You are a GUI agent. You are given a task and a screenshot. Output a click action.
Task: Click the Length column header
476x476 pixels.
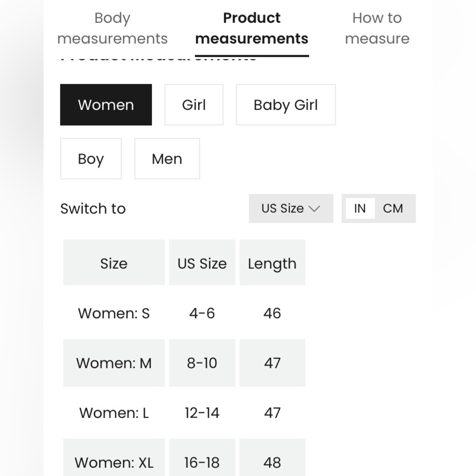pyautogui.click(x=272, y=263)
